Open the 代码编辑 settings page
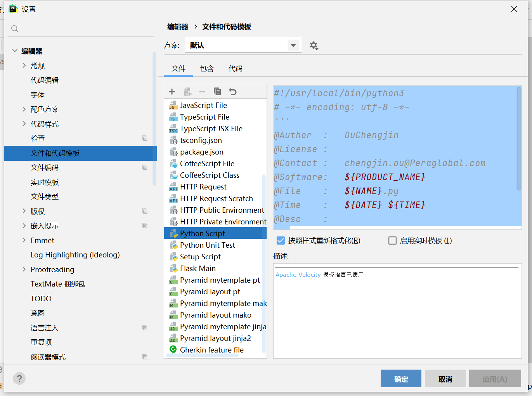The image size is (532, 396). (x=45, y=80)
